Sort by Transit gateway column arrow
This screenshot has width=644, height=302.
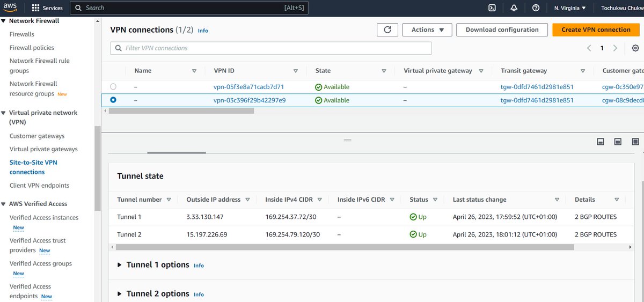(583, 71)
